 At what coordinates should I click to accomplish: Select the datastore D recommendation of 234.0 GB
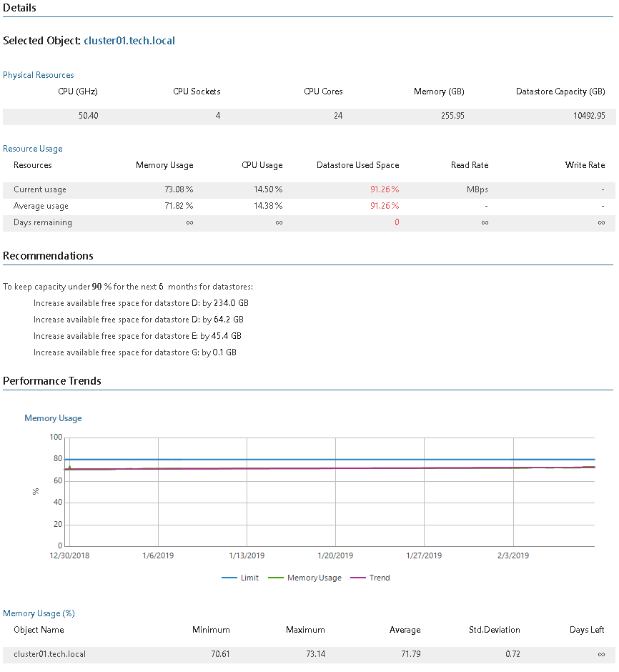(141, 303)
